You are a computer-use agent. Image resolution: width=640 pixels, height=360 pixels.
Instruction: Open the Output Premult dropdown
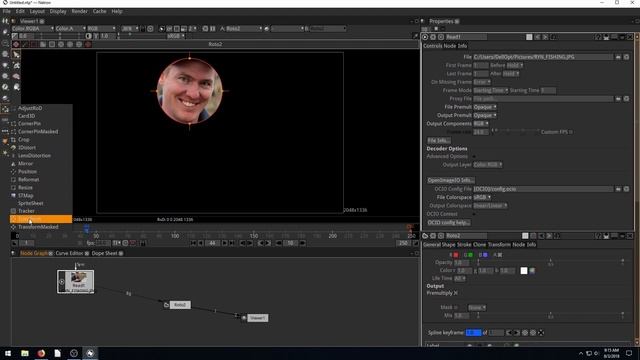485,116
